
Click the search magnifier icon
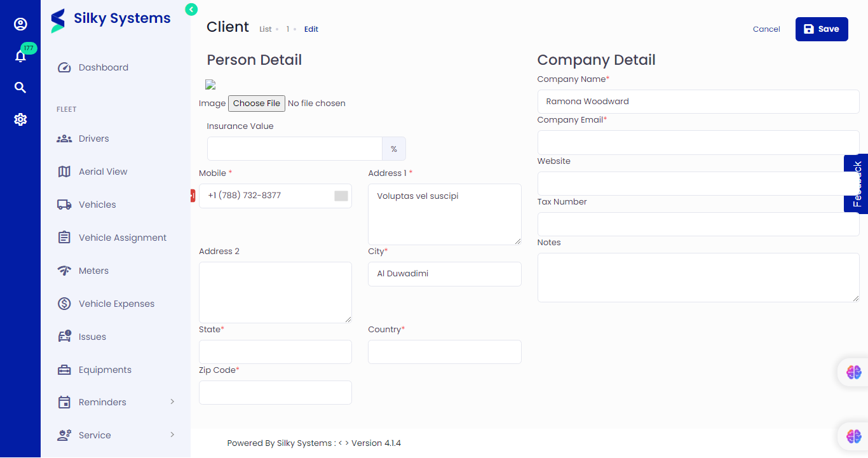pos(20,88)
